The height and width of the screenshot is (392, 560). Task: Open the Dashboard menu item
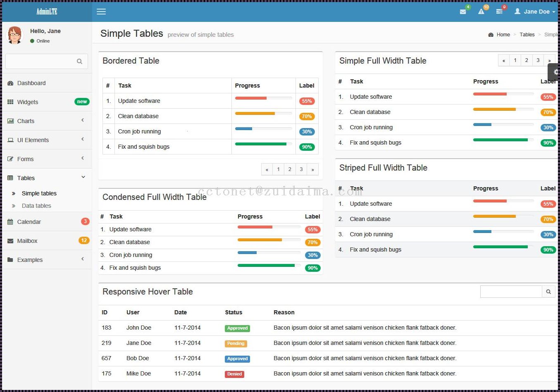tap(47, 83)
